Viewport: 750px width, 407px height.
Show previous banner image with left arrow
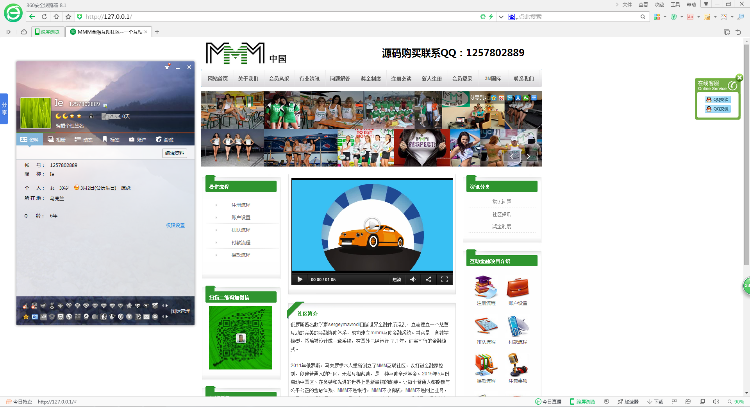coord(511,156)
